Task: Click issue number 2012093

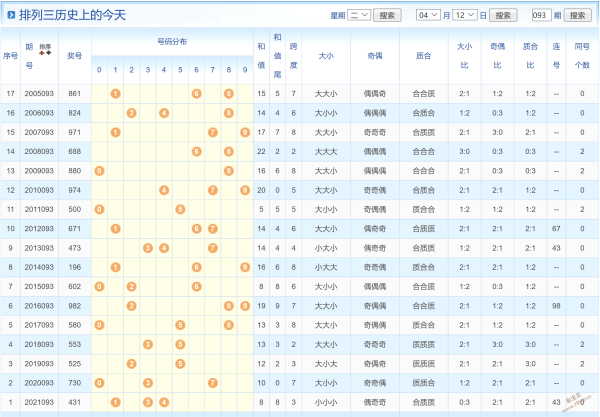Action: tap(39, 229)
